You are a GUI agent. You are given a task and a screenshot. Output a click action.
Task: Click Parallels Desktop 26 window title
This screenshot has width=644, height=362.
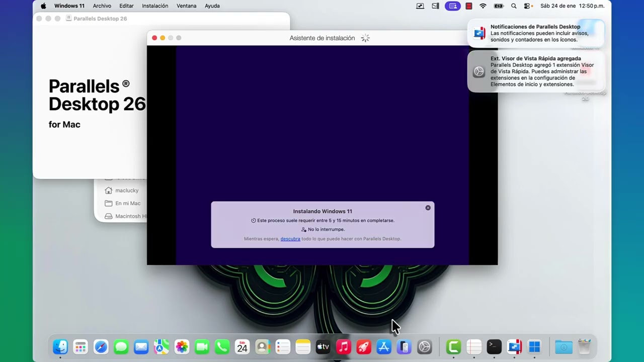click(100, 19)
